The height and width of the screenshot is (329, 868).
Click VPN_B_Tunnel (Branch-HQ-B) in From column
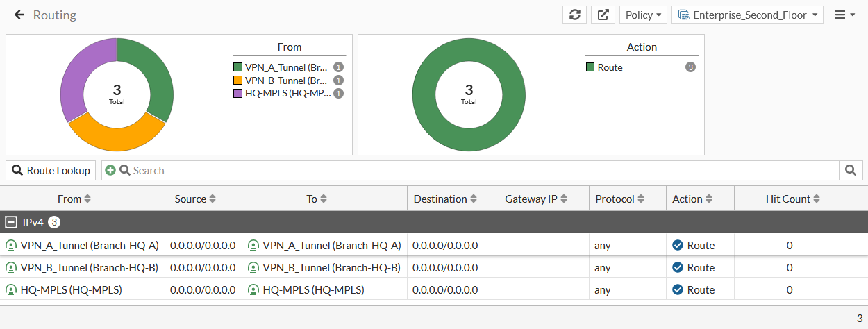pyautogui.click(x=90, y=267)
